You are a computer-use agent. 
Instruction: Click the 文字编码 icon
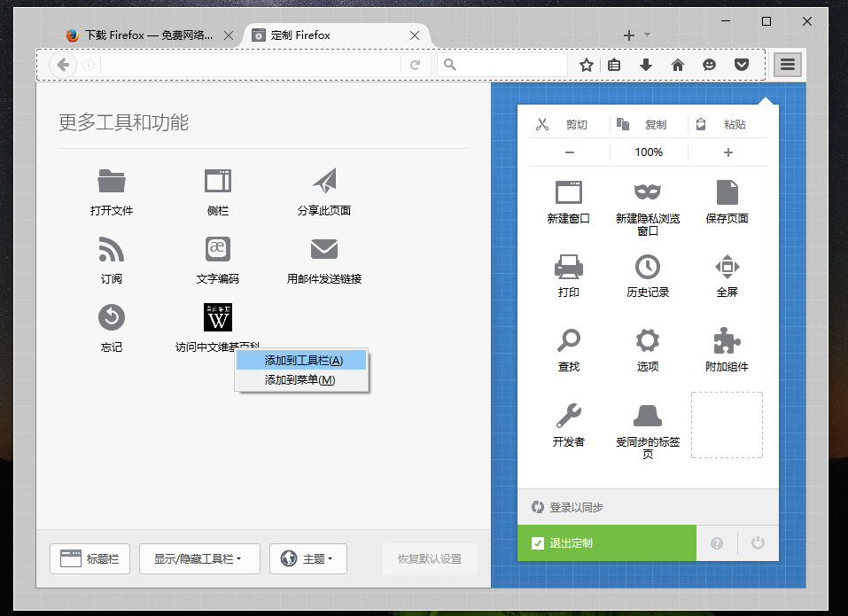pos(217,249)
